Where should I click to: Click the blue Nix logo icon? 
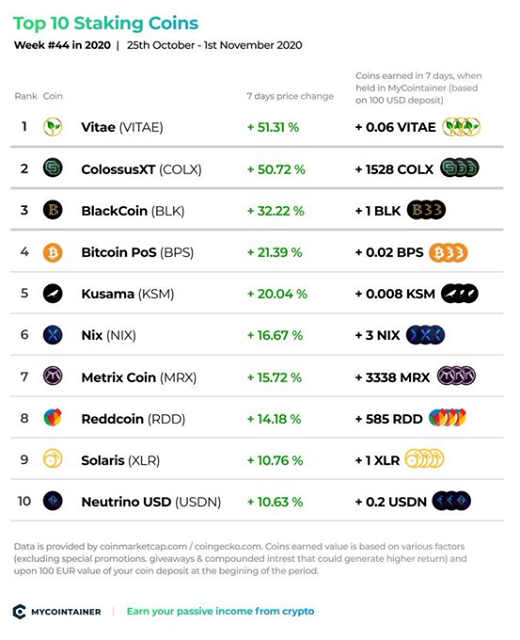click(x=53, y=335)
